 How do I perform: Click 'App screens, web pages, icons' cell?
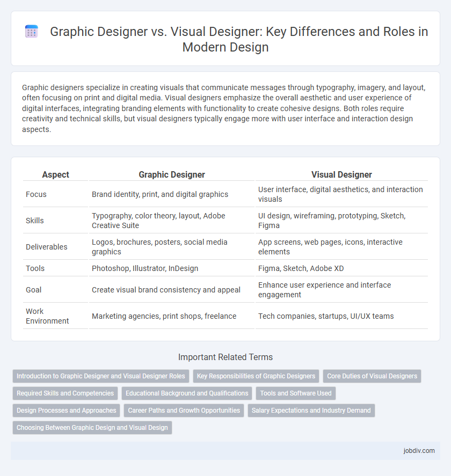click(341, 247)
